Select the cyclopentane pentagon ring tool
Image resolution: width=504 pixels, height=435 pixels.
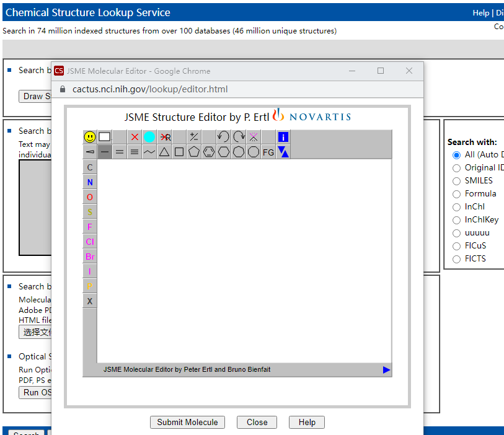click(x=194, y=152)
